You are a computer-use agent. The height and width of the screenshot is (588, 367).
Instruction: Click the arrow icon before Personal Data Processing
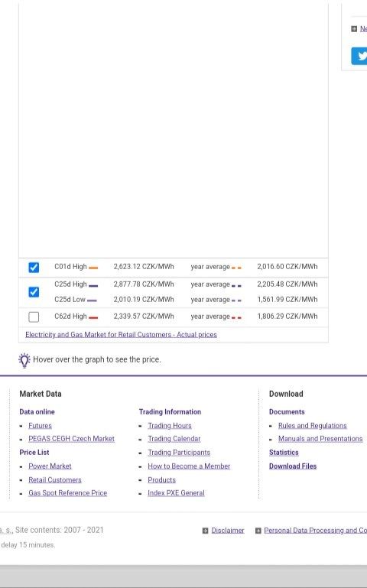coord(258,530)
